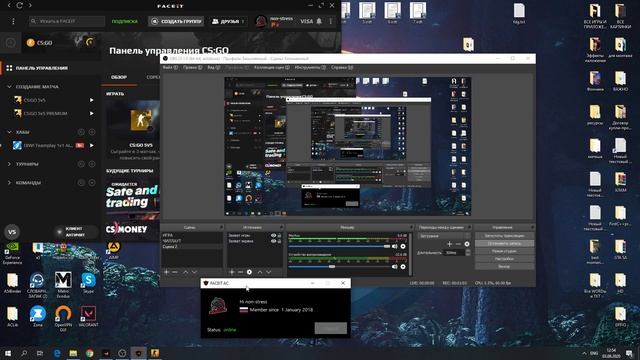The height and width of the screenshot is (360, 640).
Task: Open the CS:GO game selector in FACEIT
Action: coord(60,42)
